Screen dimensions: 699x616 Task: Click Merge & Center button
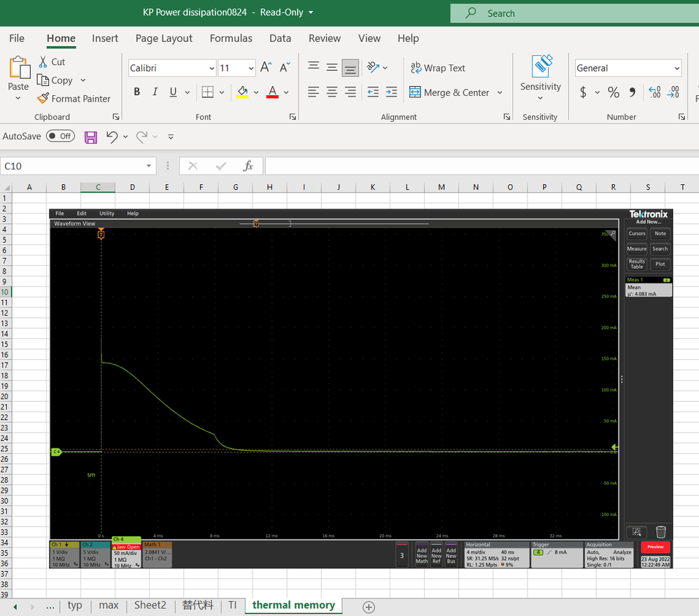point(449,92)
